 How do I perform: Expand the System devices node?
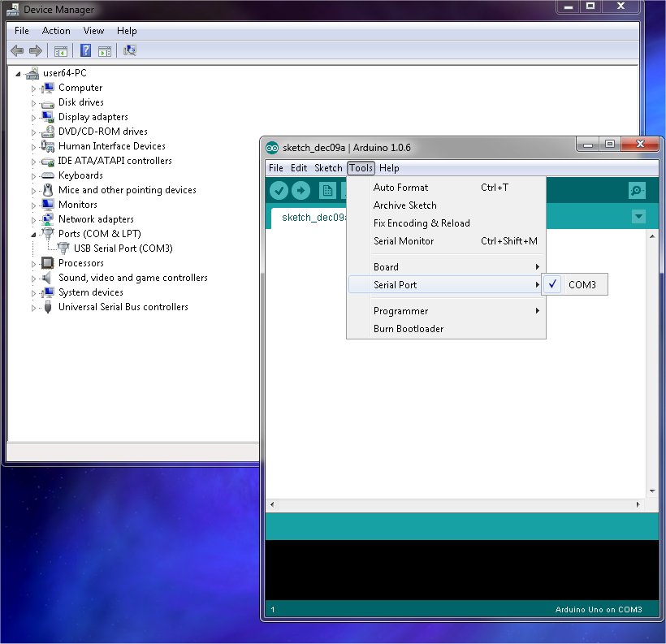(x=33, y=293)
